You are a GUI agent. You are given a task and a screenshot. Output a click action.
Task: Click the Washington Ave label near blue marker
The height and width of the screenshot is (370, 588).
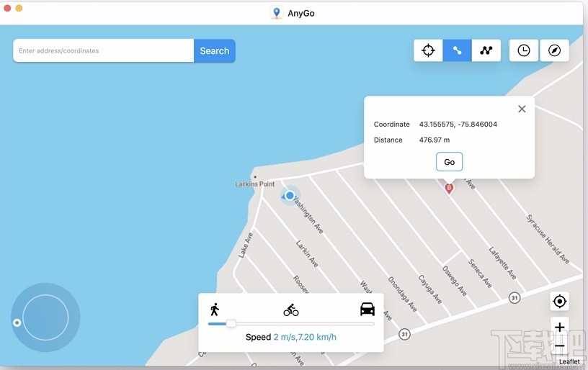[x=308, y=215]
